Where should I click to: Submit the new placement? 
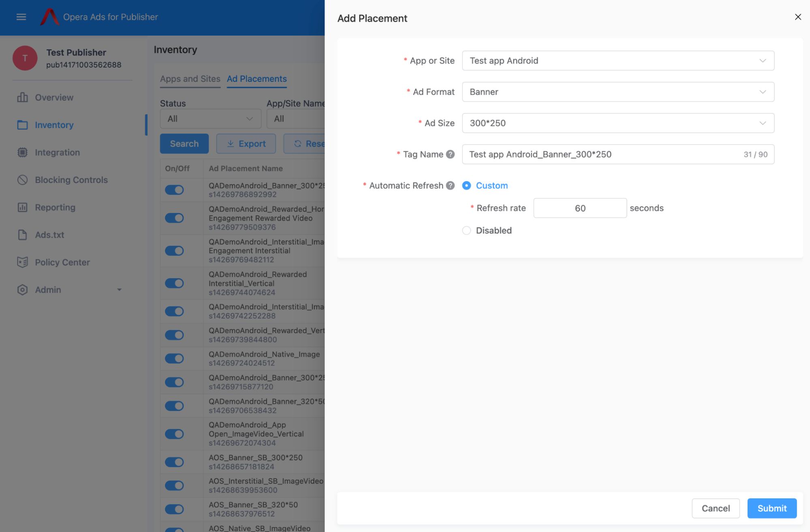click(x=772, y=508)
